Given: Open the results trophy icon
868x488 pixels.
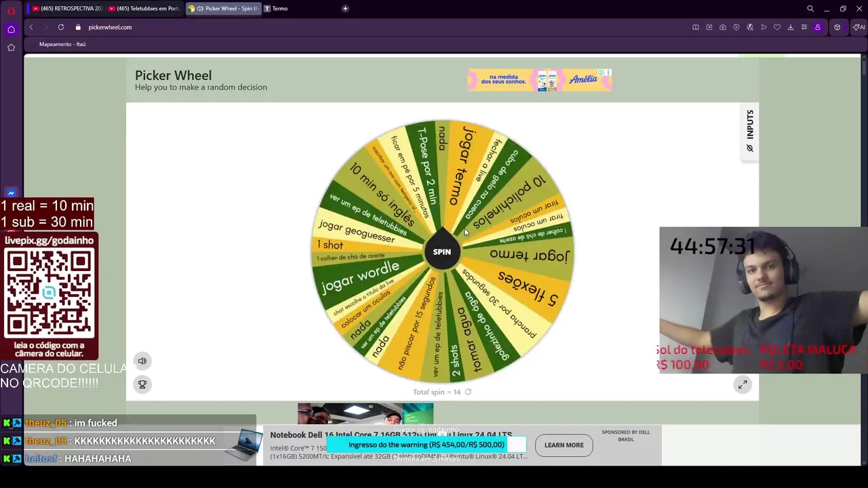Looking at the screenshot, I should click(x=142, y=384).
